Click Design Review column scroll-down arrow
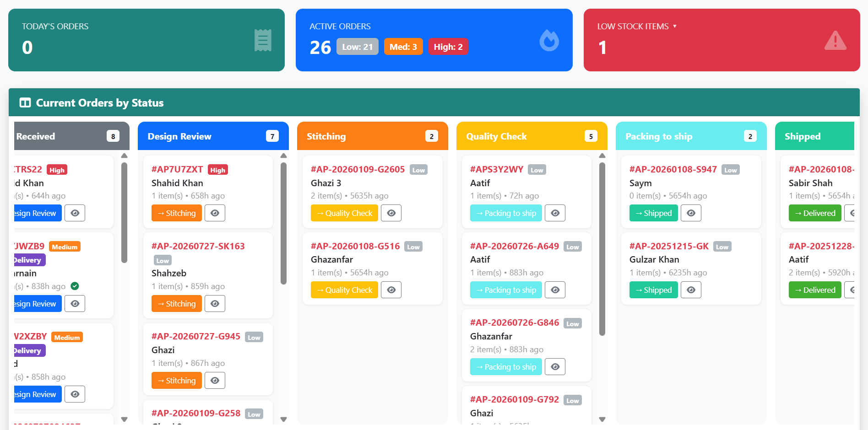 (283, 419)
